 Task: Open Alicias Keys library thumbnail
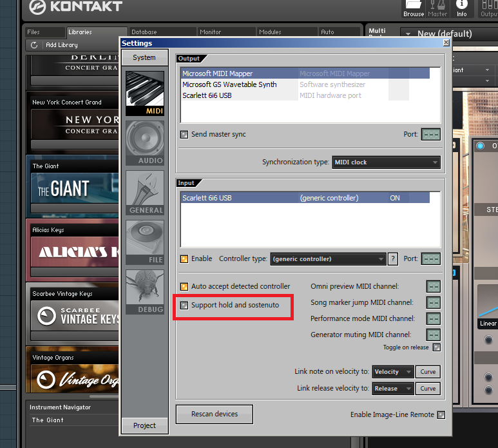tap(75, 252)
